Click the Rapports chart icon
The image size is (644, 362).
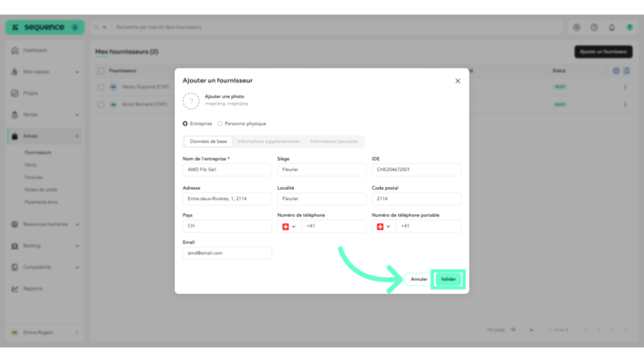pyautogui.click(x=15, y=288)
